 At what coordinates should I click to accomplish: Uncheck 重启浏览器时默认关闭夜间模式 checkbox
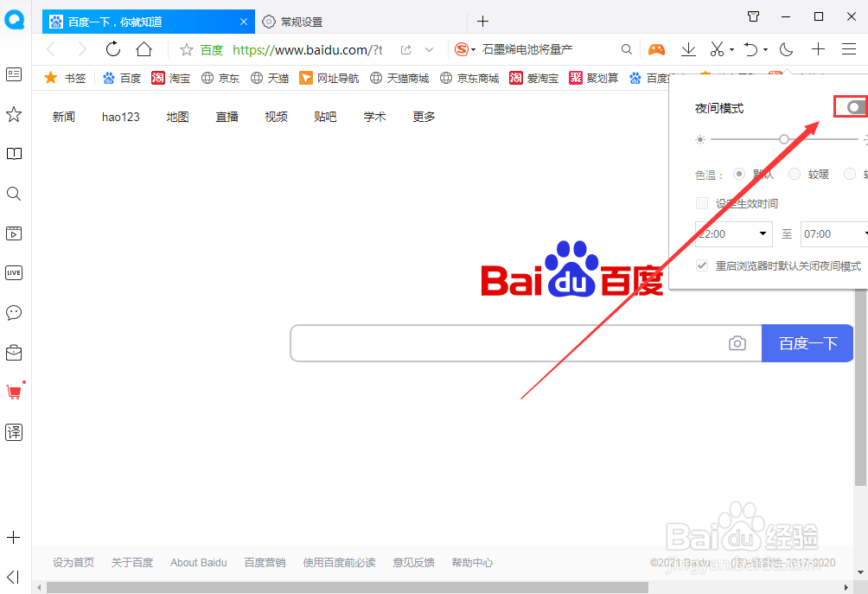click(702, 265)
